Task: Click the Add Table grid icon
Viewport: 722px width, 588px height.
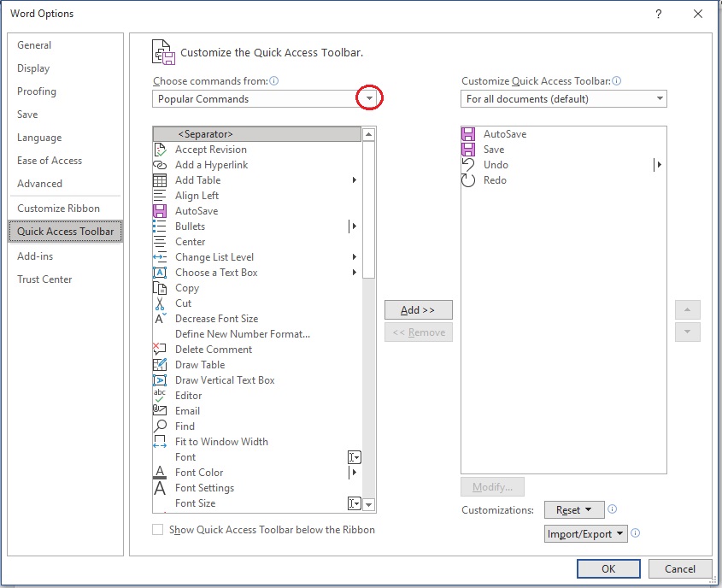Action: point(160,180)
